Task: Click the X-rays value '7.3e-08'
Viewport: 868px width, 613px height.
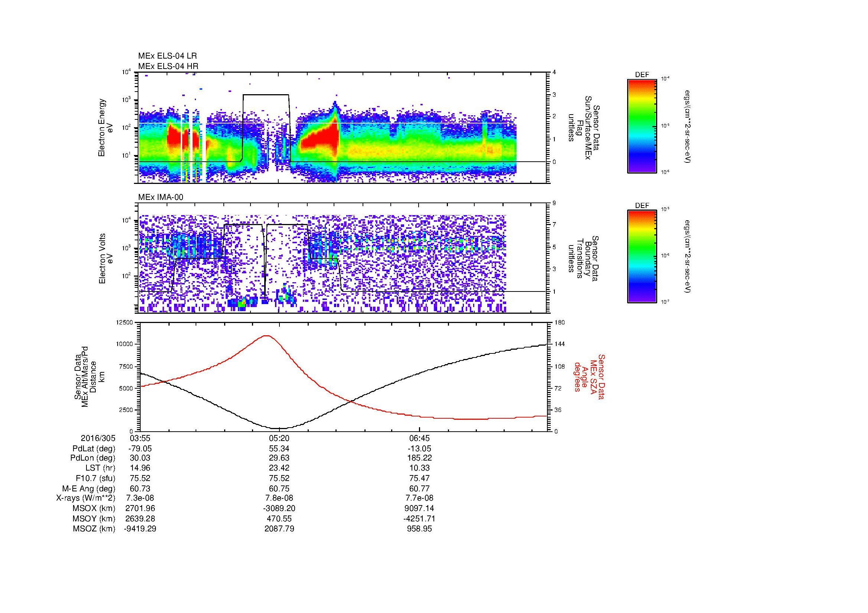Action: [x=140, y=498]
